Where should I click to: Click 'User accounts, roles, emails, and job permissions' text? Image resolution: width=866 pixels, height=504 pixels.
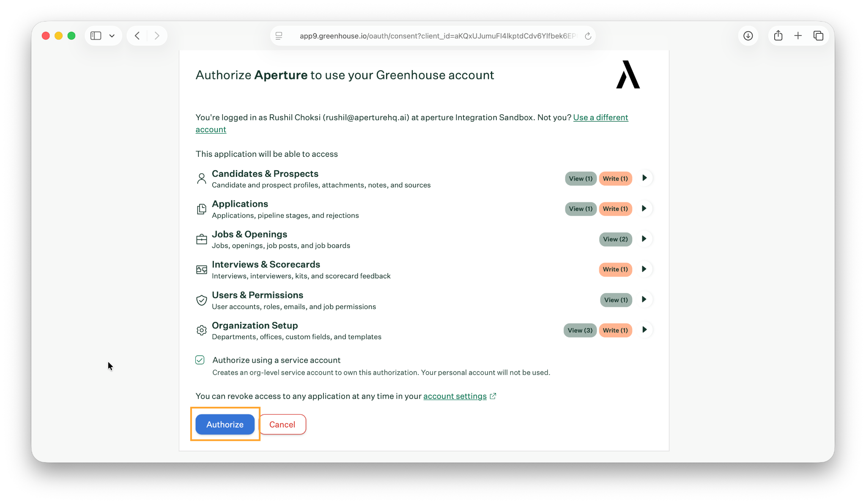tap(294, 307)
